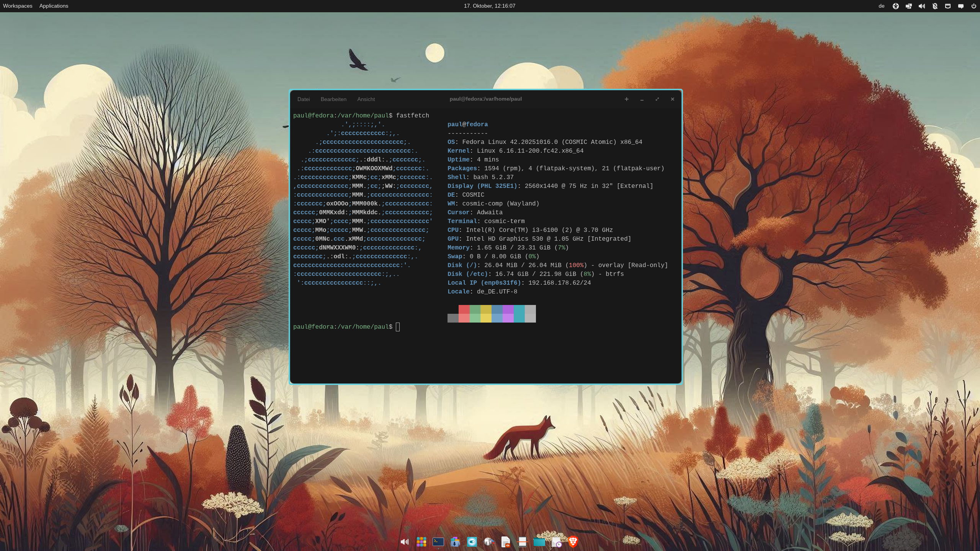Image resolution: width=980 pixels, height=551 pixels.
Task: Open the teal Files folder in dock
Action: coord(539,542)
